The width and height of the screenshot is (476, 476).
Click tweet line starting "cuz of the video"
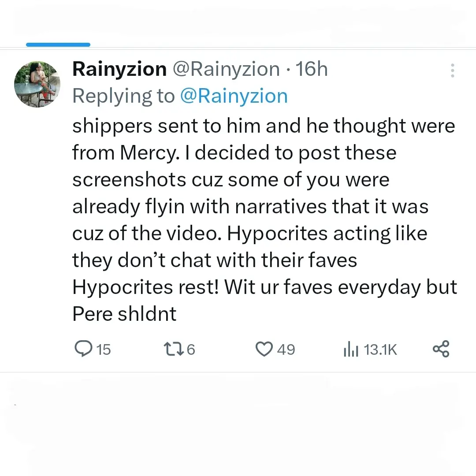[x=249, y=233]
